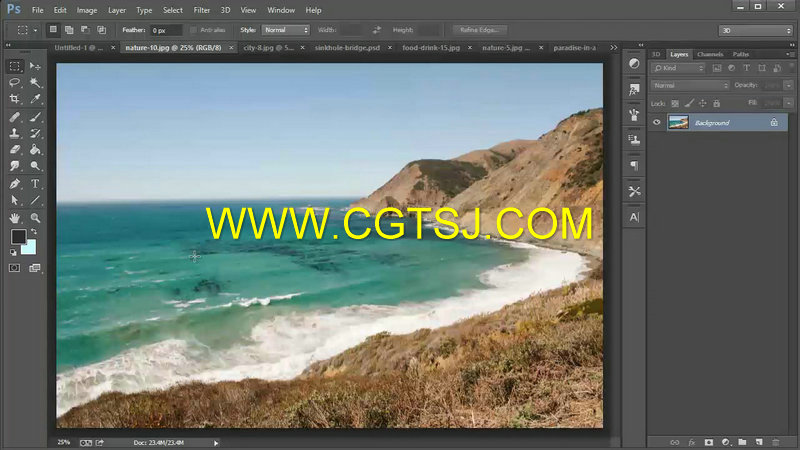Choose Add to selection mode
The image size is (800, 450).
69,30
